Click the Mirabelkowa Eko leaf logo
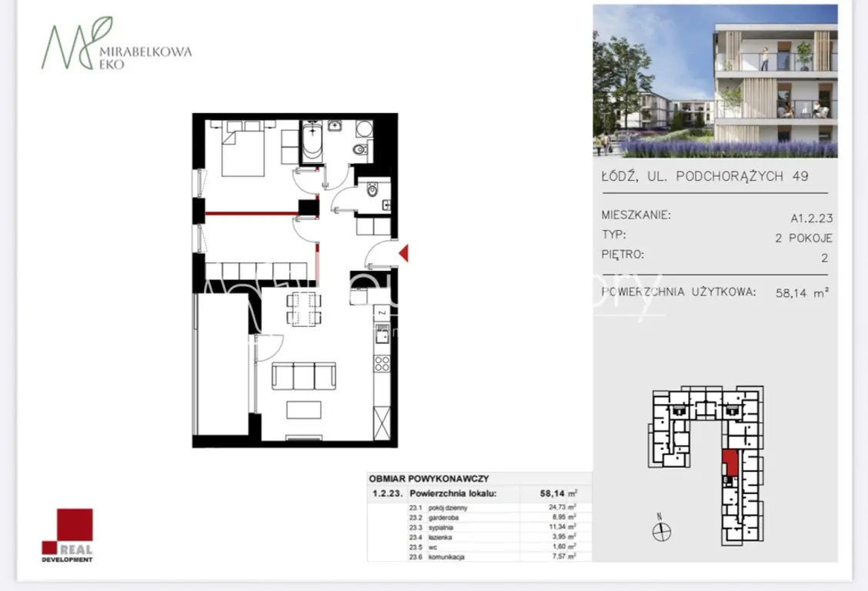868x591 pixels. 76,43
